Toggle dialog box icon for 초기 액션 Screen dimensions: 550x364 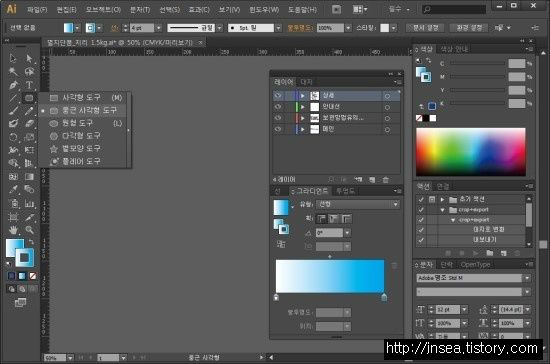pos(432,199)
